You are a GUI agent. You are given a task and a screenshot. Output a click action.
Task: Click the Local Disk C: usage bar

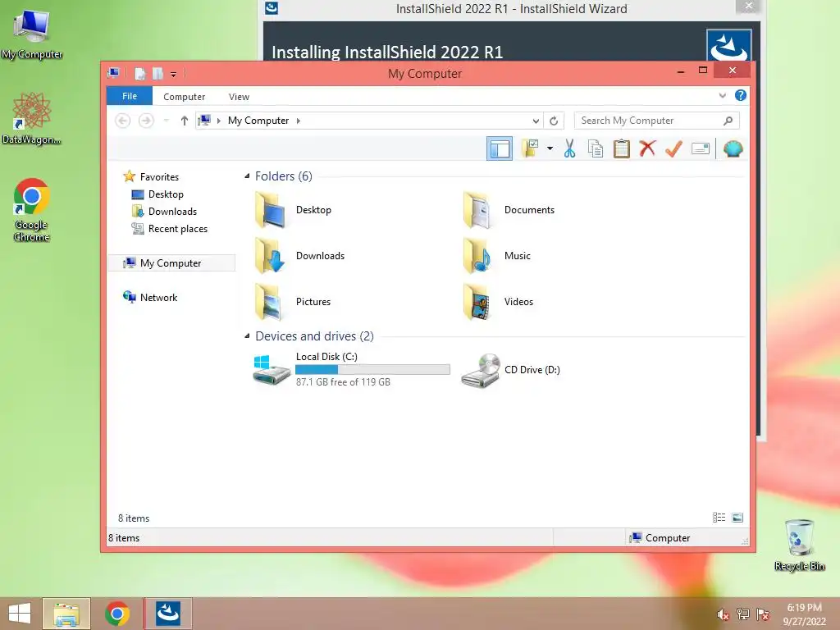[372, 370]
